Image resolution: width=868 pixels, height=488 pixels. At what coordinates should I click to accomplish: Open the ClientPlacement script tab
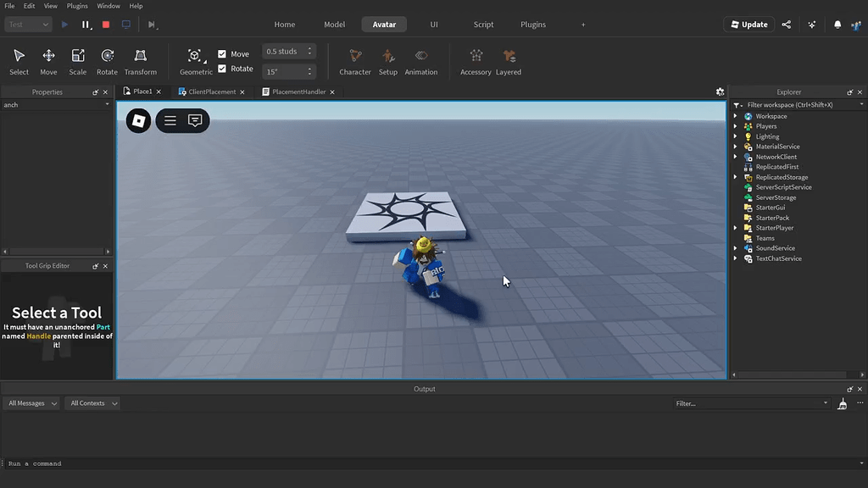click(212, 91)
